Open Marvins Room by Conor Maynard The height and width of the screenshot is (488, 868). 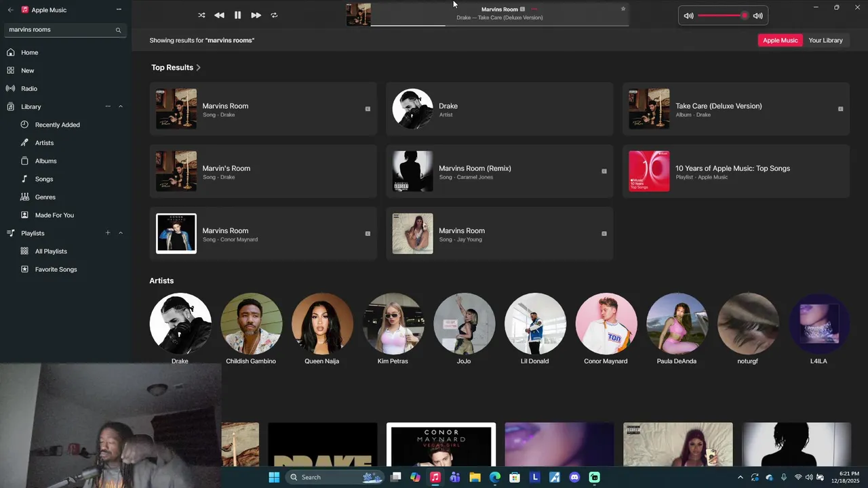click(x=263, y=234)
